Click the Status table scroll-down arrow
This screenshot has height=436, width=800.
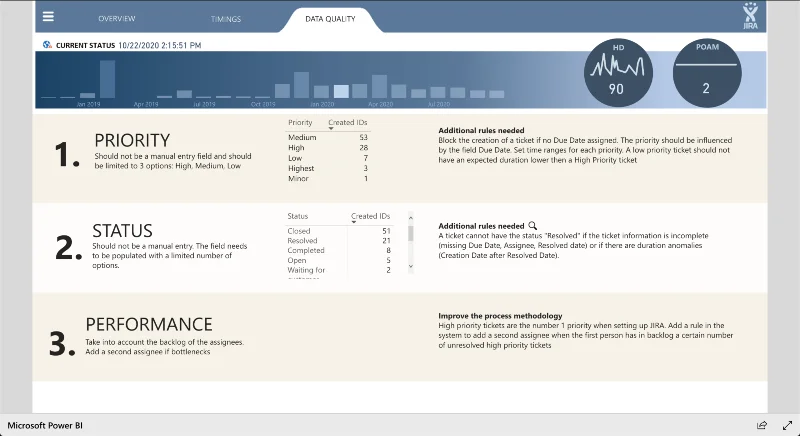[x=411, y=267]
